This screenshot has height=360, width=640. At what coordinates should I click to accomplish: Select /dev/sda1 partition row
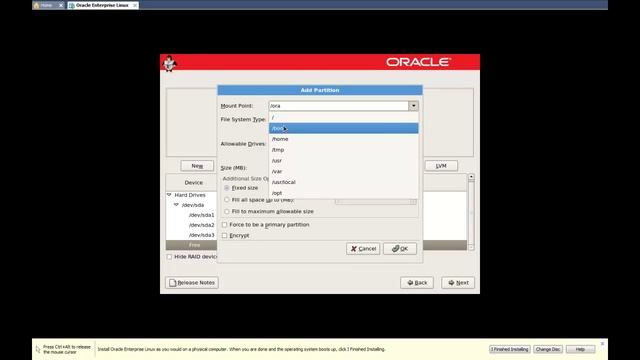tap(201, 215)
